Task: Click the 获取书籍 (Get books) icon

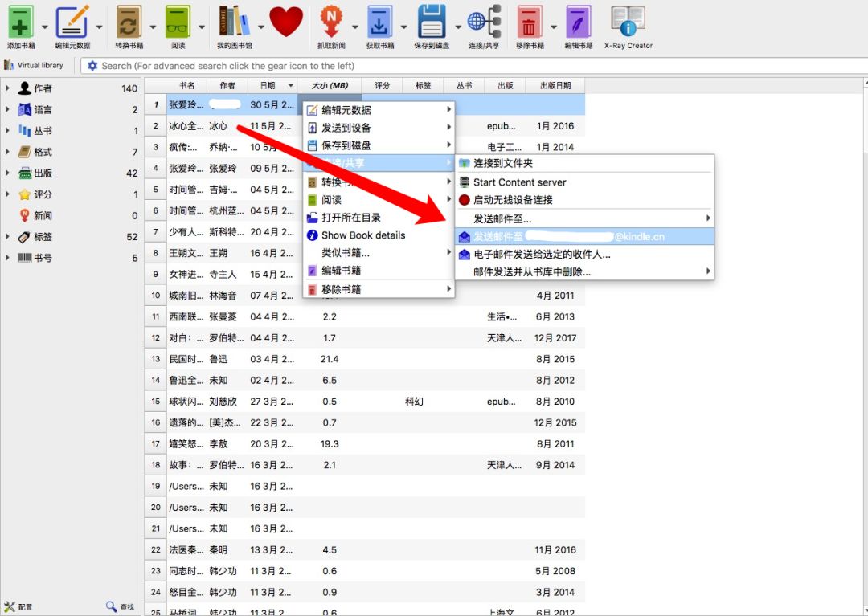Action: [x=379, y=24]
